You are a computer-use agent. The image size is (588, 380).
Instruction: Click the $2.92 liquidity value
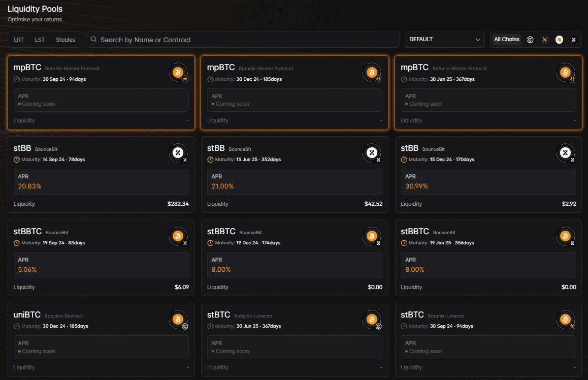coord(569,204)
